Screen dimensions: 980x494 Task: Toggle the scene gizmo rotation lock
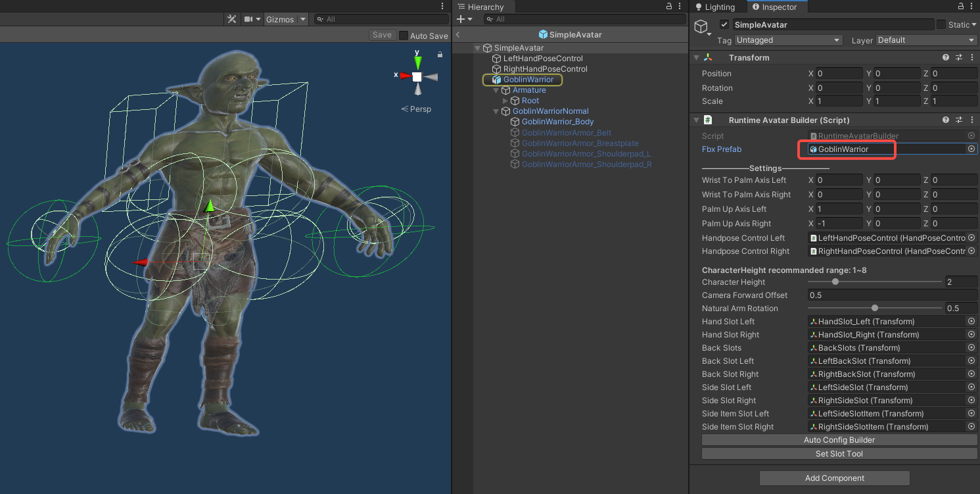[440, 55]
